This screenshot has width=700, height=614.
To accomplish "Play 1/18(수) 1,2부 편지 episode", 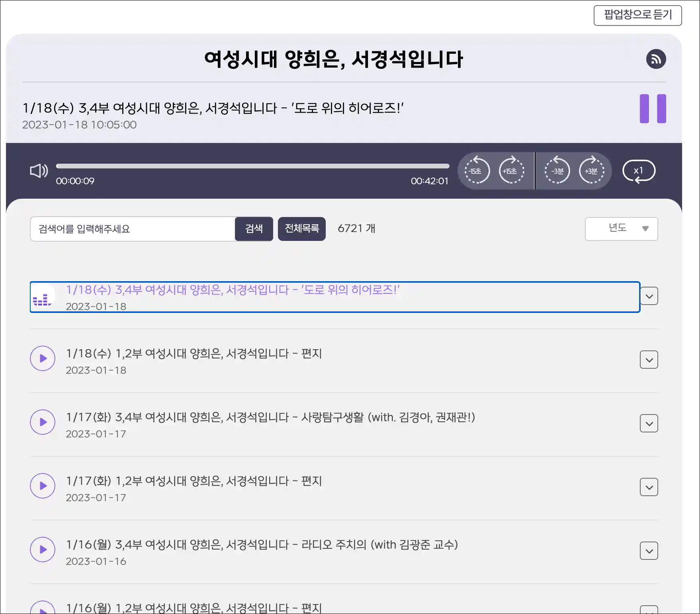I will [43, 358].
